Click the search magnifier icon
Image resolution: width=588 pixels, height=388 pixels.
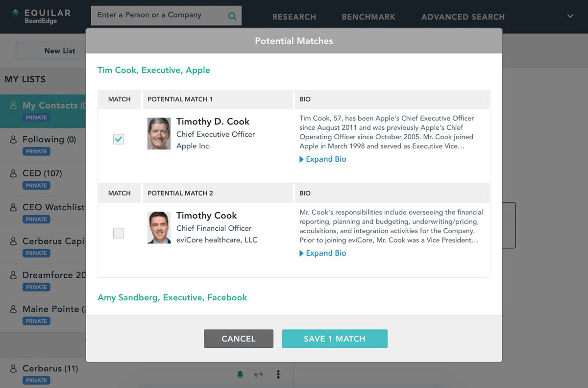[x=232, y=16]
